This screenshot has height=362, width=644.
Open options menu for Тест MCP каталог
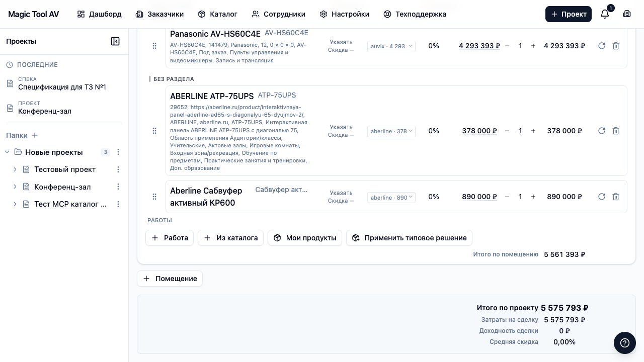tap(118, 204)
